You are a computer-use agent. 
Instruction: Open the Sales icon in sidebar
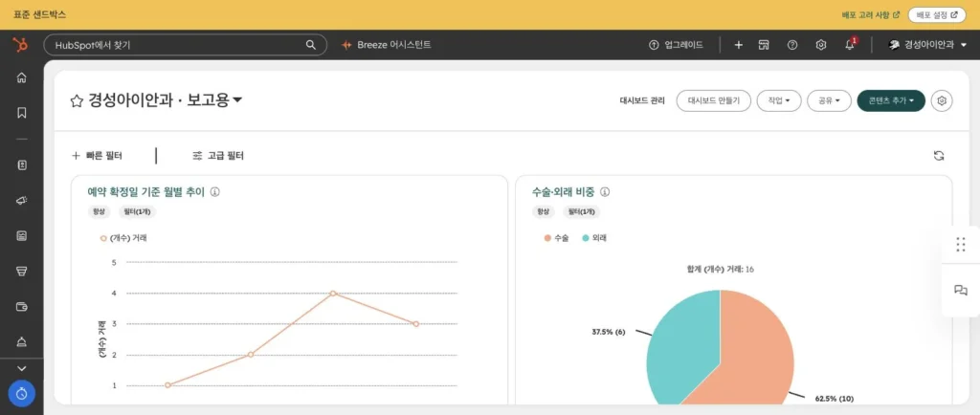click(x=22, y=271)
